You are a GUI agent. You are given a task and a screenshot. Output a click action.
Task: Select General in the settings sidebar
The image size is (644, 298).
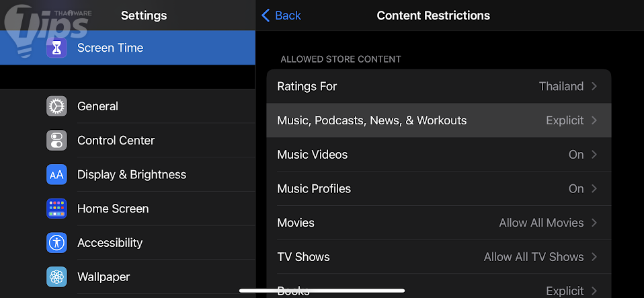tap(98, 106)
